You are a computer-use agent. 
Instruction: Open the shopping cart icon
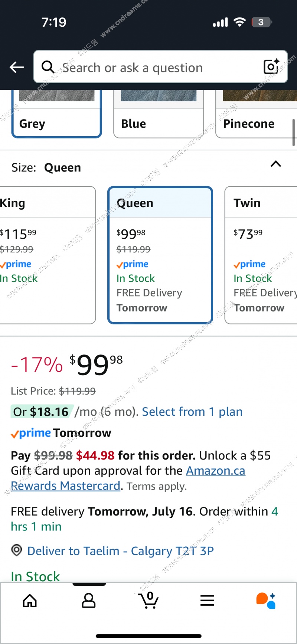click(x=148, y=600)
